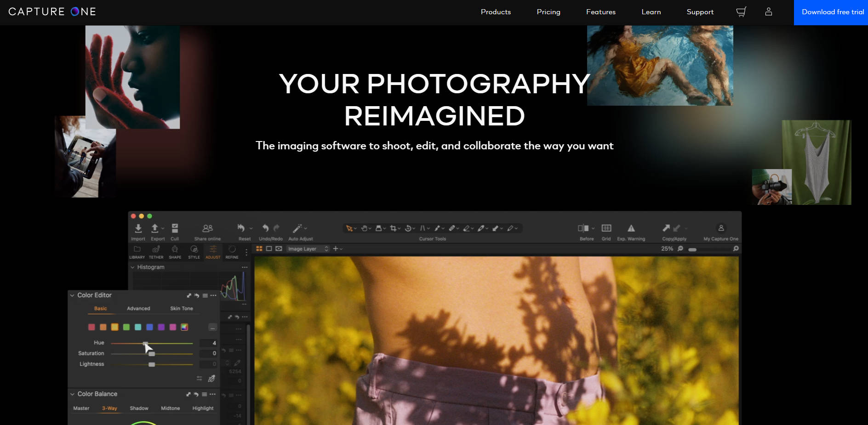
Task: Click the Capture One logo
Action: pyautogui.click(x=52, y=11)
